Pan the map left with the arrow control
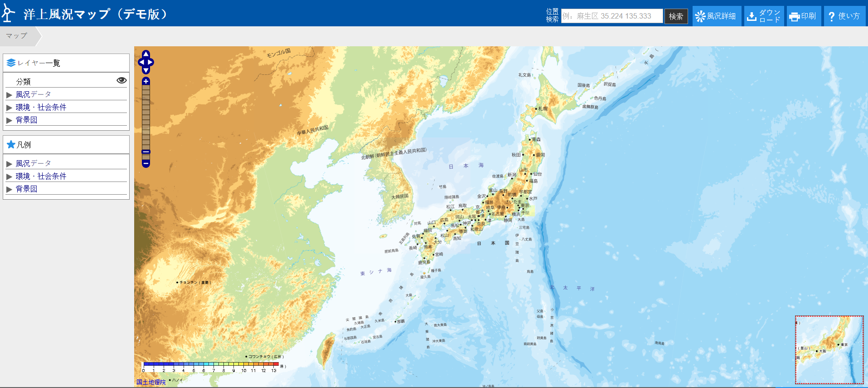This screenshot has height=388, width=868. click(x=141, y=62)
